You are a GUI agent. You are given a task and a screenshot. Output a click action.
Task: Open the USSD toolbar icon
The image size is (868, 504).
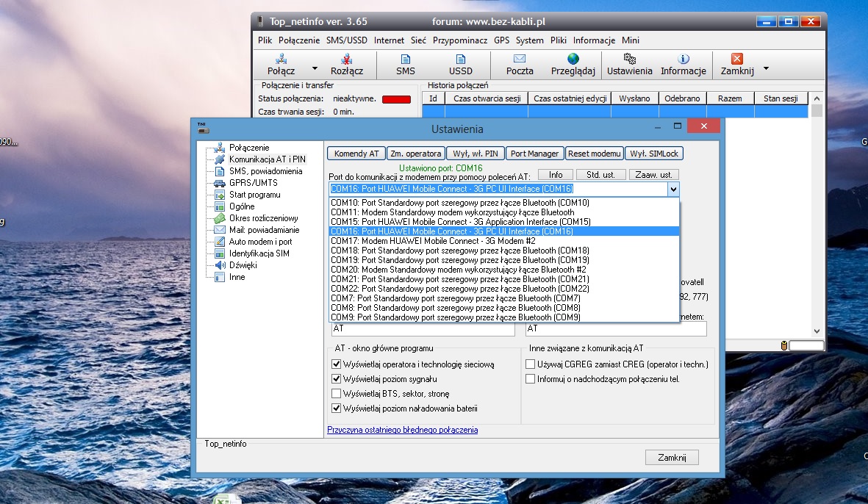(461, 60)
